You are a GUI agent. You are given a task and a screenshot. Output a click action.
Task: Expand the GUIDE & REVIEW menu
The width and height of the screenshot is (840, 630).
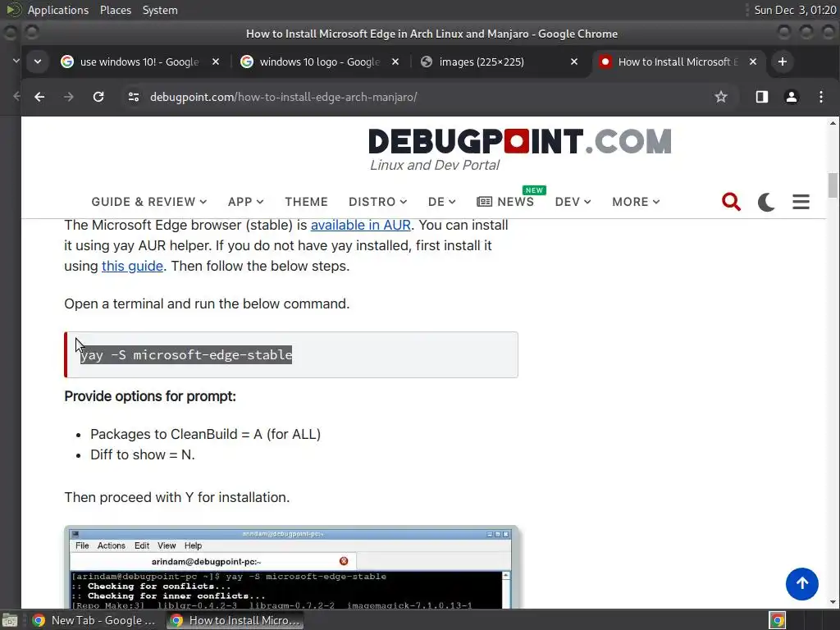(149, 202)
